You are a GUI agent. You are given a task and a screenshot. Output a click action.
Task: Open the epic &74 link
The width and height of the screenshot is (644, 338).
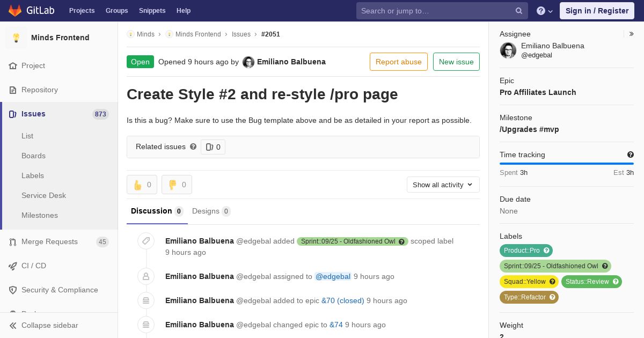336,325
